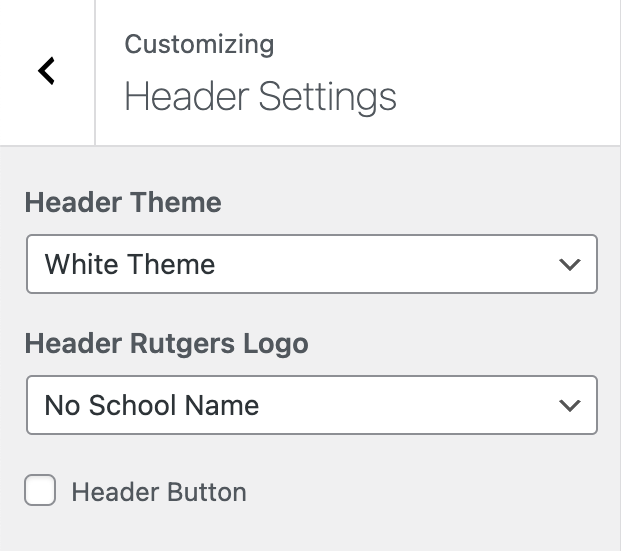Click the back arrow chevron icon

click(x=46, y=71)
